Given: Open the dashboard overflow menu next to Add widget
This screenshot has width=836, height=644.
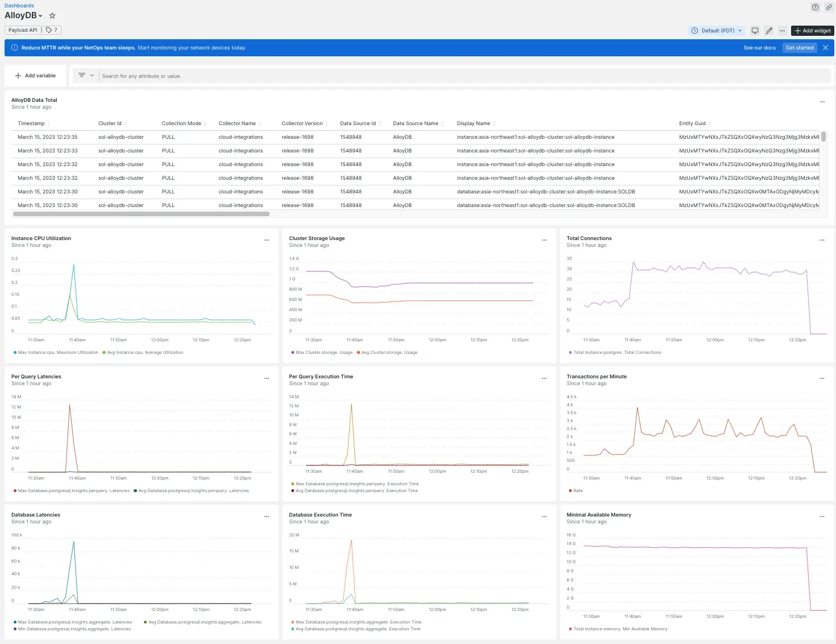Looking at the screenshot, I should 782,30.
